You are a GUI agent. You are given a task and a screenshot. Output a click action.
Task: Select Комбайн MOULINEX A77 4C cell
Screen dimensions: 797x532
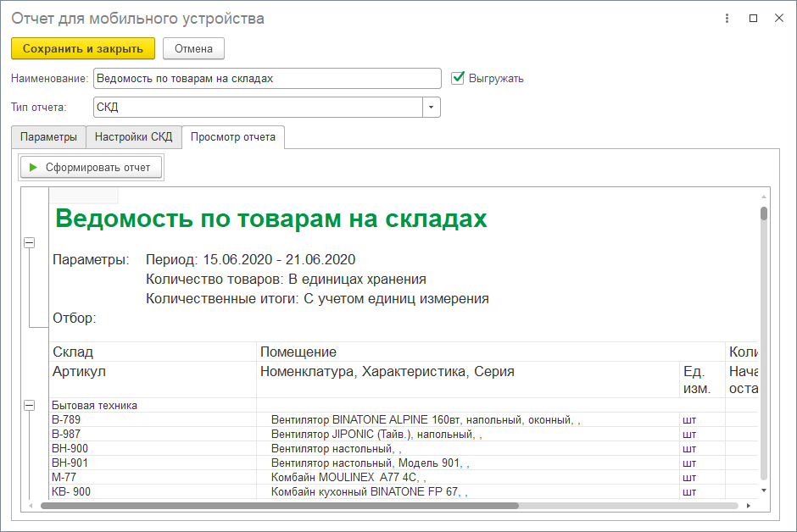tap(468, 477)
